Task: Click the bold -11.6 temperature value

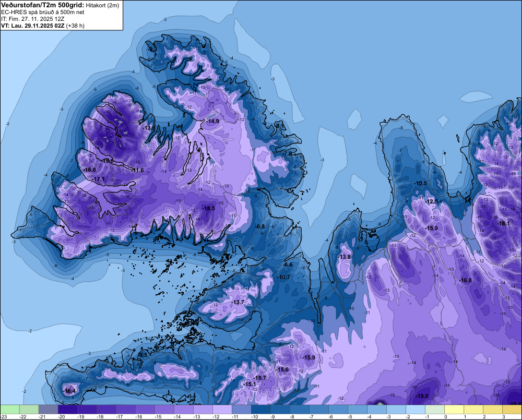Action: pyautogui.click(x=137, y=170)
